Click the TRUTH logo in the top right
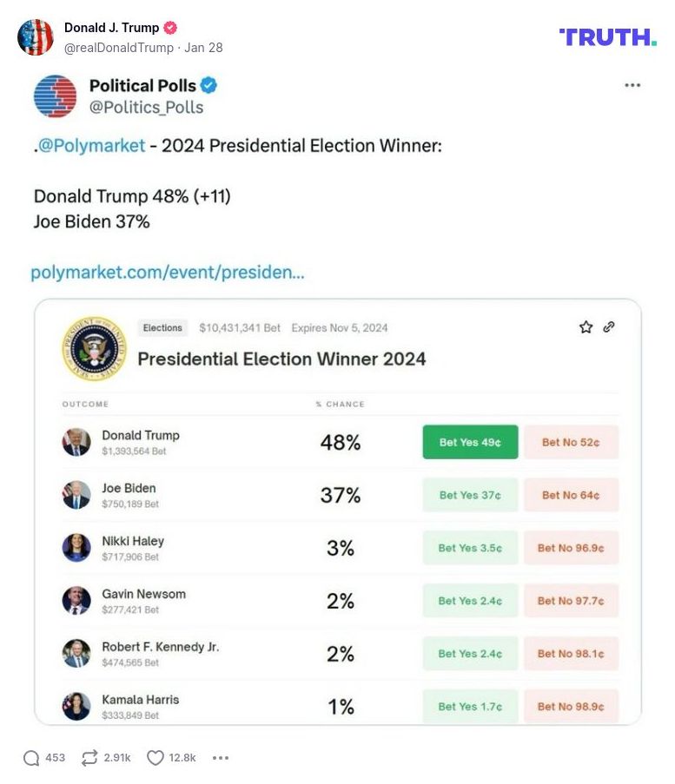 click(608, 38)
